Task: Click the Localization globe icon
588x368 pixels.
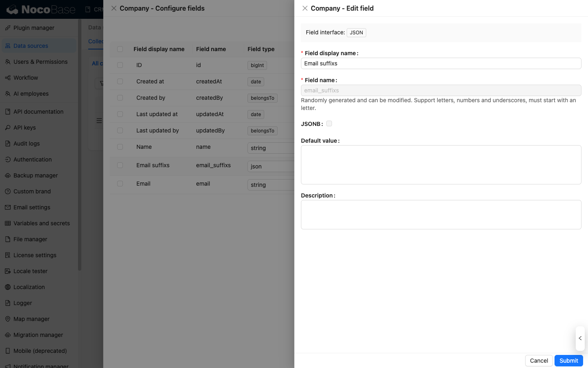Action: [x=8, y=287]
